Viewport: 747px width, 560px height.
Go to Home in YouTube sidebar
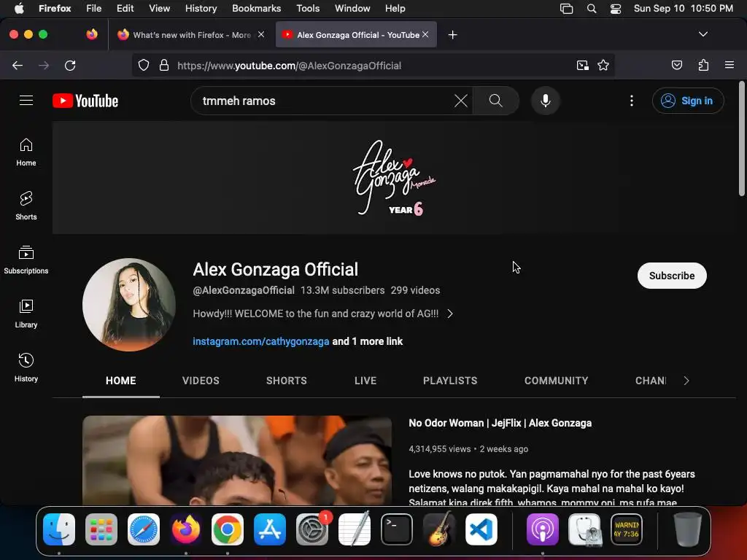26,152
